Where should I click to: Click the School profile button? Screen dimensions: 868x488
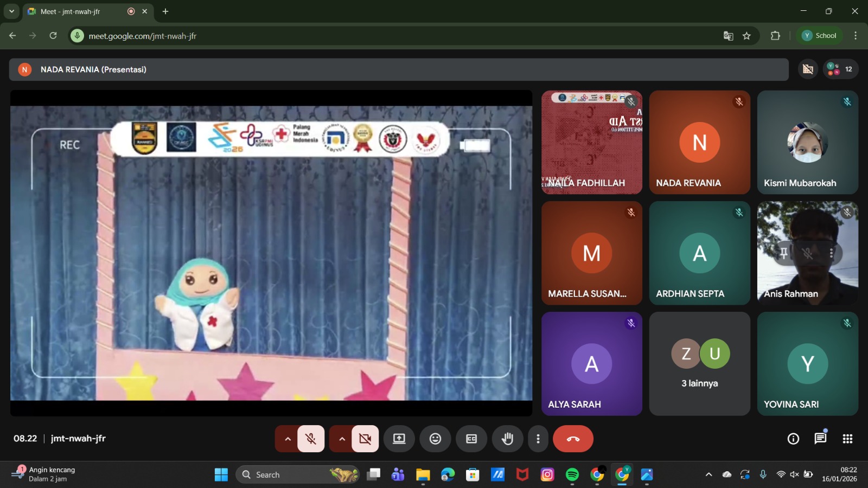coord(819,36)
